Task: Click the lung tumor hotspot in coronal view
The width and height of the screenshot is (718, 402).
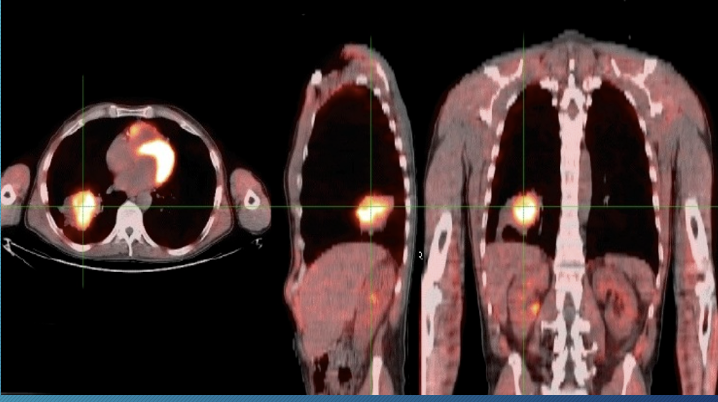Action: point(524,210)
